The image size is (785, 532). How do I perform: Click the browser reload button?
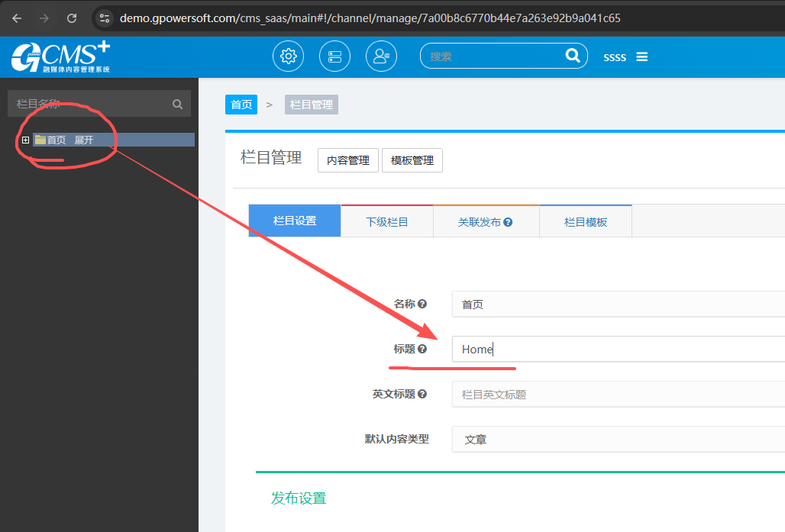(72, 18)
